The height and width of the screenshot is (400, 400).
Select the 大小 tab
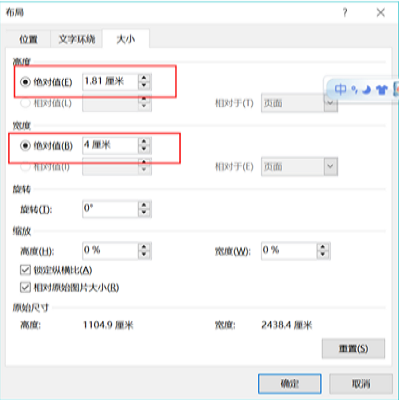coord(126,39)
